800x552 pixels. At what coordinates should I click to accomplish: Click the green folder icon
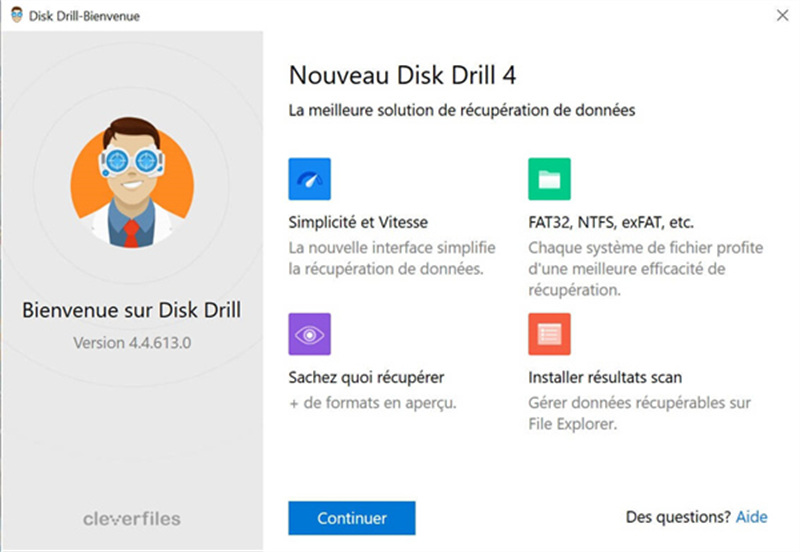coord(549,179)
